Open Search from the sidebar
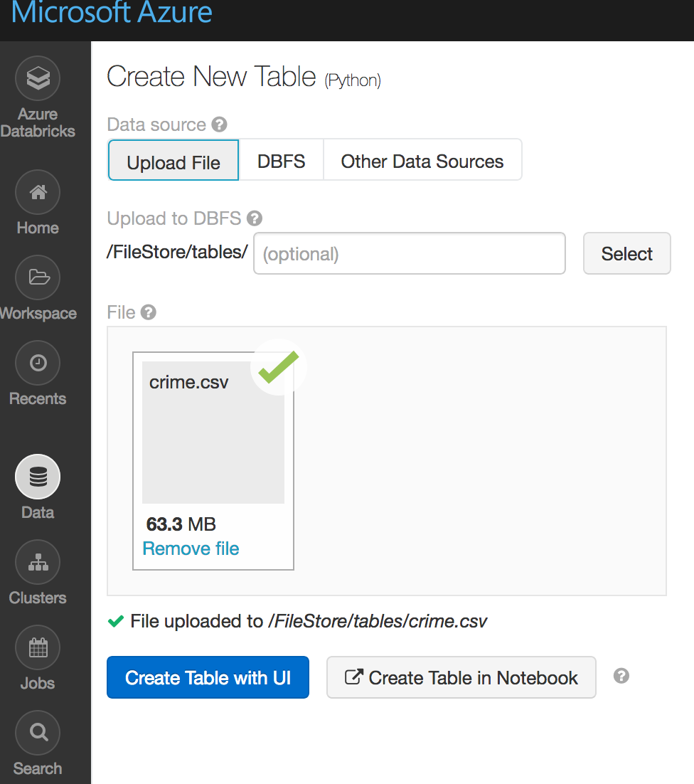Image resolution: width=694 pixels, height=784 pixels. [x=37, y=733]
